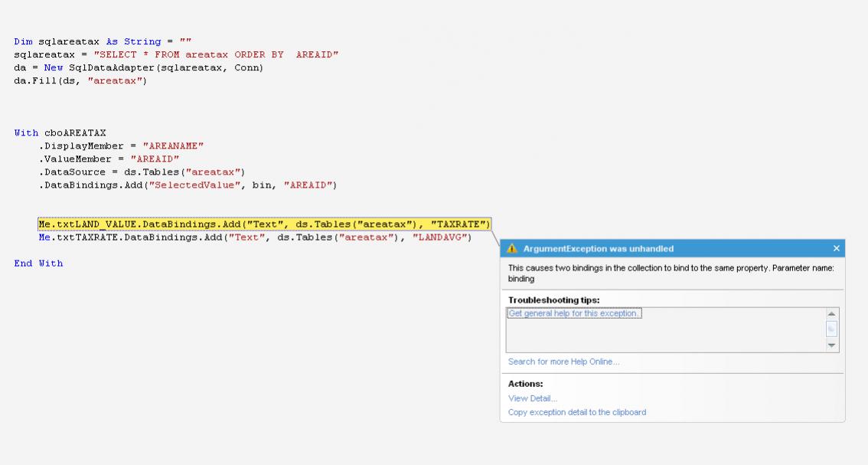This screenshot has height=465, width=868.
Task: Click the 'Dim sqlareatax As String' line
Action: point(98,41)
